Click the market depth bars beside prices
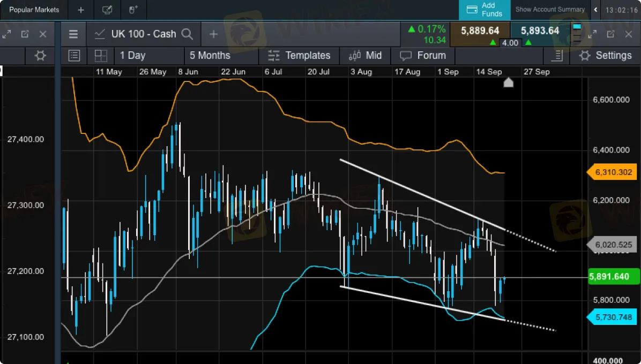 pos(577,34)
